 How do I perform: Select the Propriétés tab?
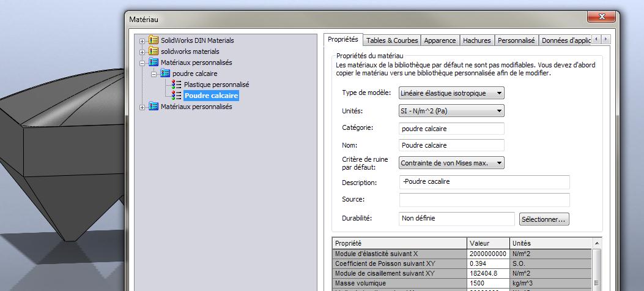[343, 39]
